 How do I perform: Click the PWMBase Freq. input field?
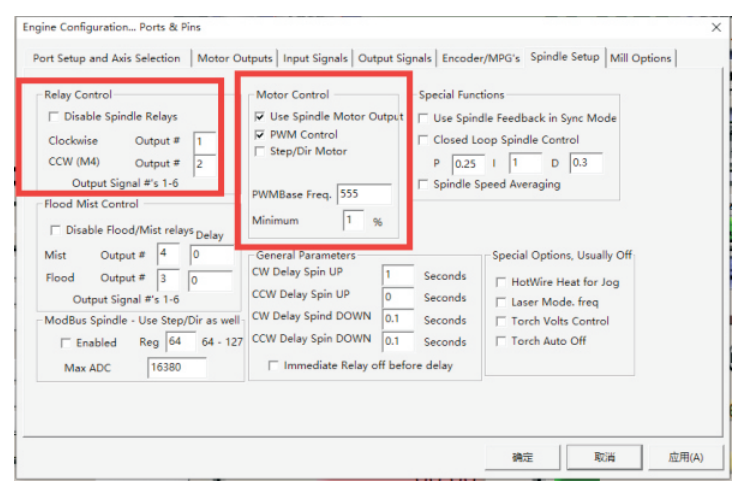pyautogui.click(x=363, y=193)
